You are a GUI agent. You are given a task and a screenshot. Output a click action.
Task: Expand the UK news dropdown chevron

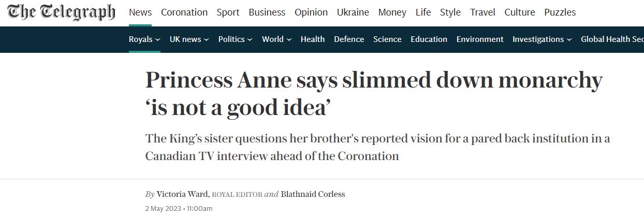tap(207, 39)
